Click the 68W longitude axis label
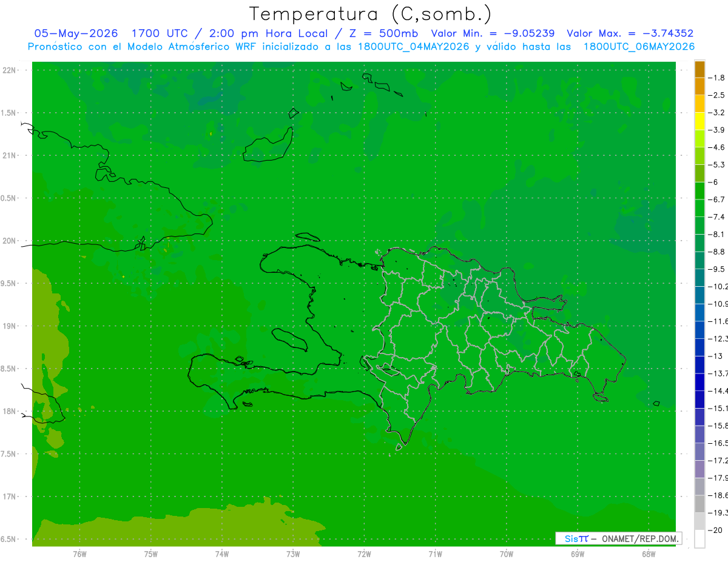The width and height of the screenshot is (728, 562). pos(648,554)
